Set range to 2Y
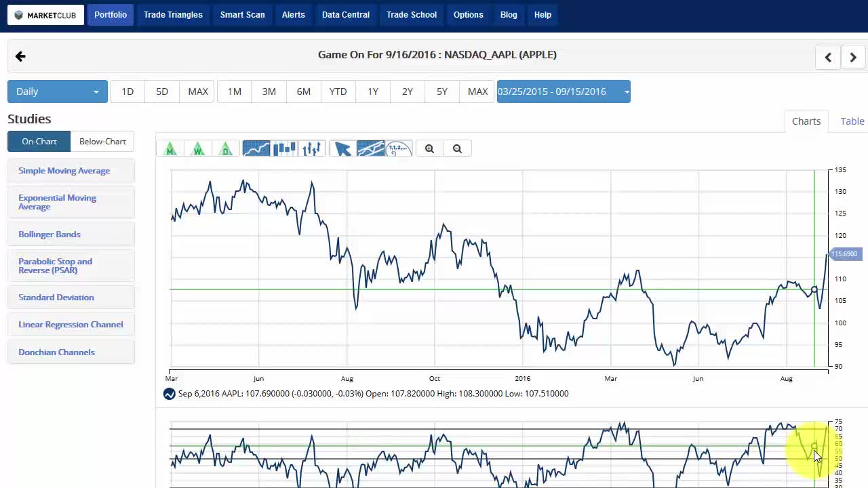The height and width of the screenshot is (488, 868). pyautogui.click(x=408, y=91)
